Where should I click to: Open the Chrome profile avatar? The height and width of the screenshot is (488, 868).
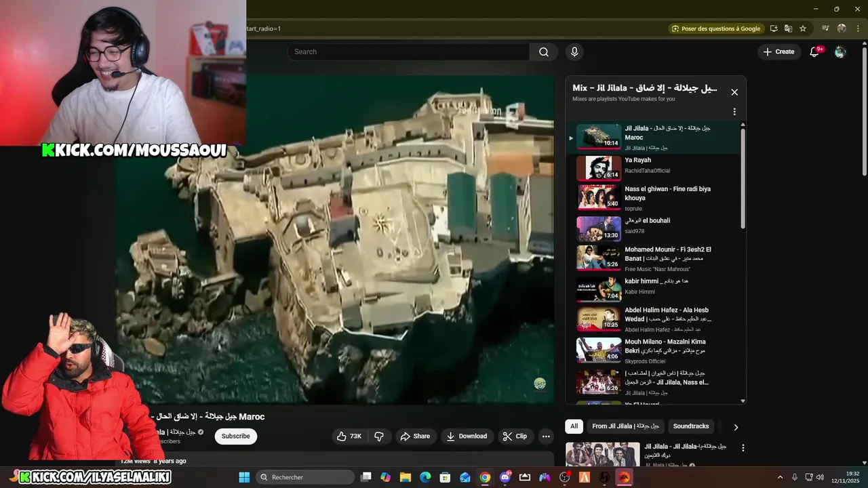[x=842, y=28]
